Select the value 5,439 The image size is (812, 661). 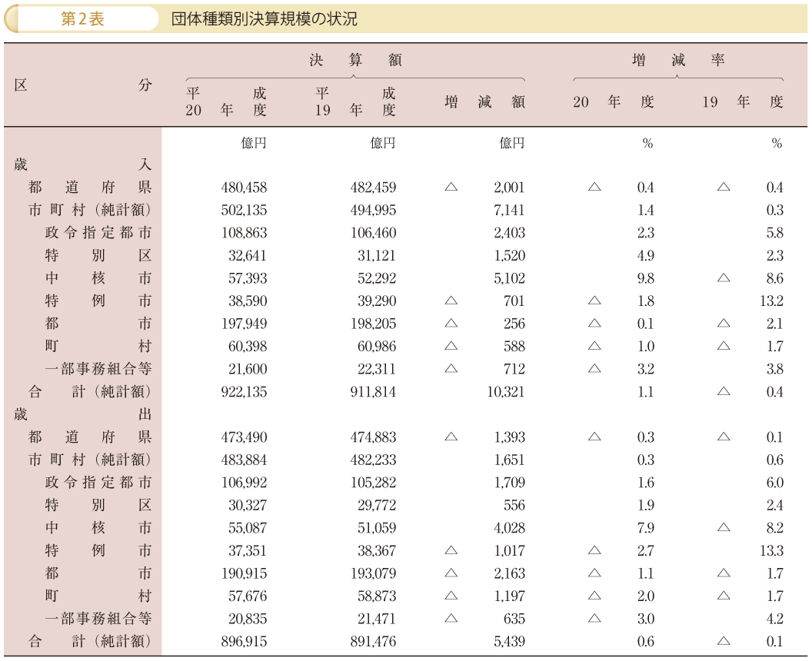pyautogui.click(x=509, y=642)
